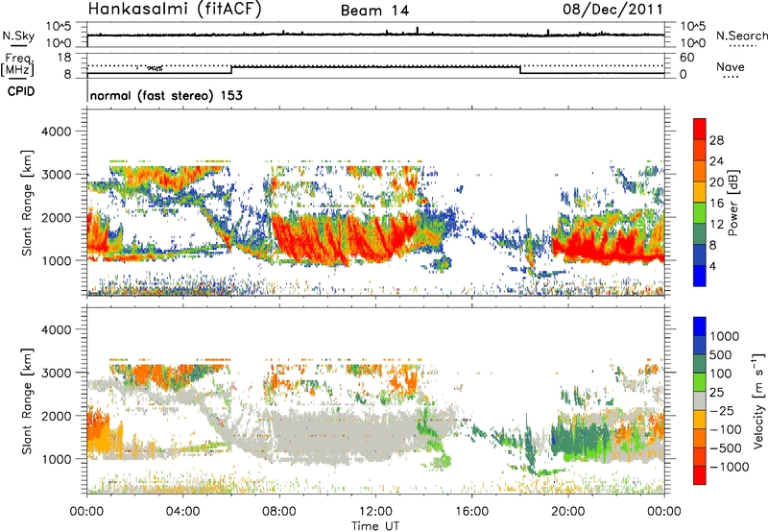The width and height of the screenshot is (768, 532).
Task: Click the dotted line sample under "N.Search"
Action: click(x=742, y=46)
